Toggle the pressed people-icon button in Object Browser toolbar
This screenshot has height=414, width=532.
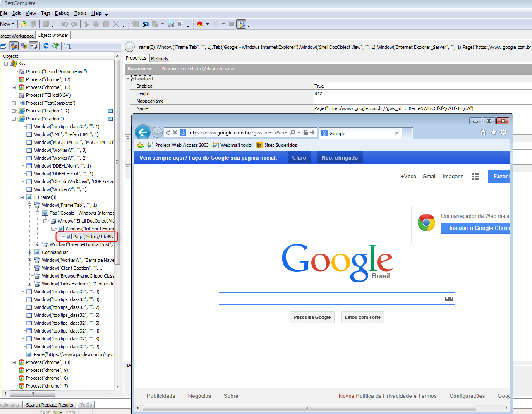pyautogui.click(x=14, y=46)
